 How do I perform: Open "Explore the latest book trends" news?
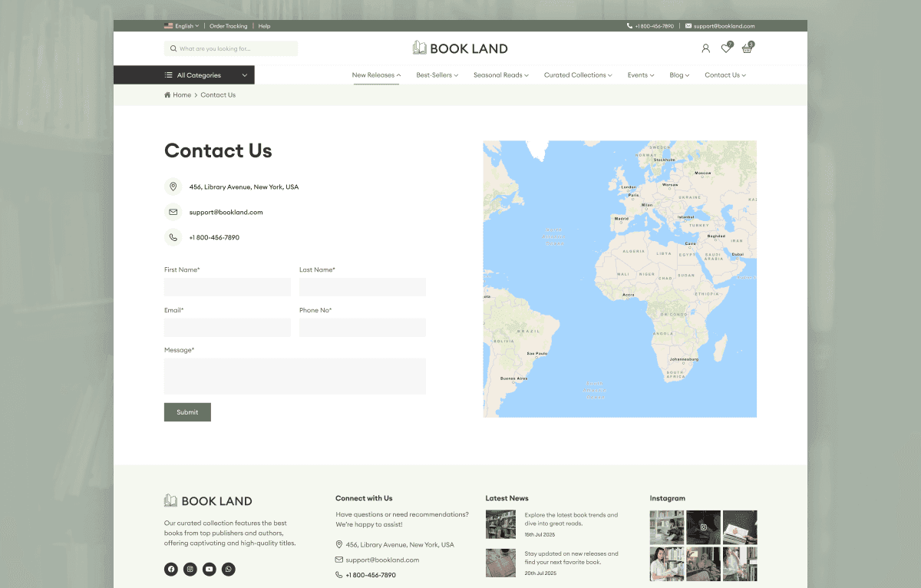tap(571, 519)
